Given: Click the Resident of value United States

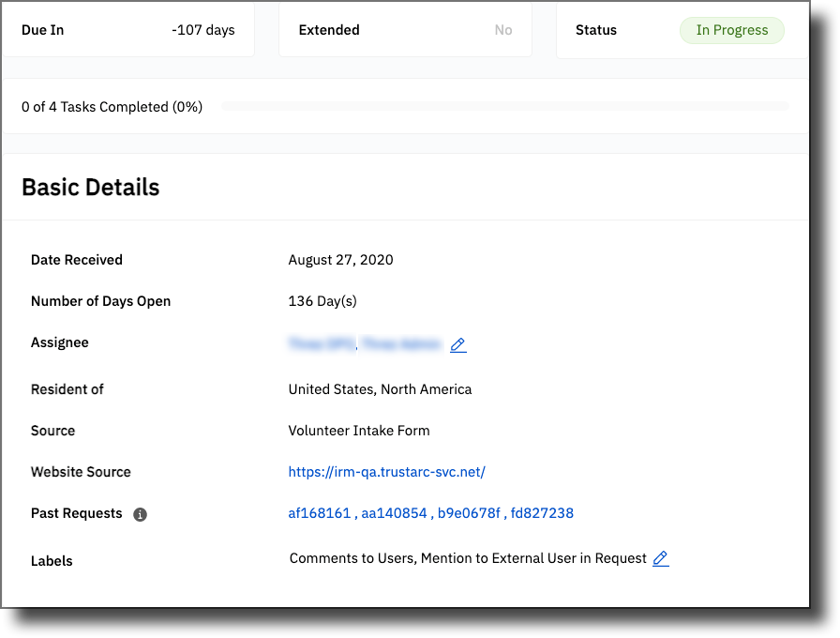Looking at the screenshot, I should tap(379, 388).
